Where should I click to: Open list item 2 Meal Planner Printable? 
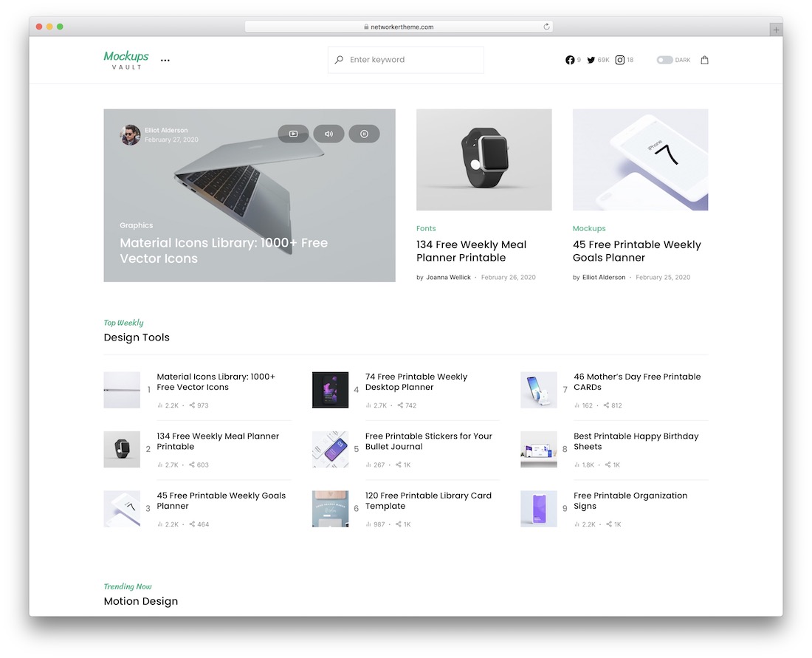point(218,442)
